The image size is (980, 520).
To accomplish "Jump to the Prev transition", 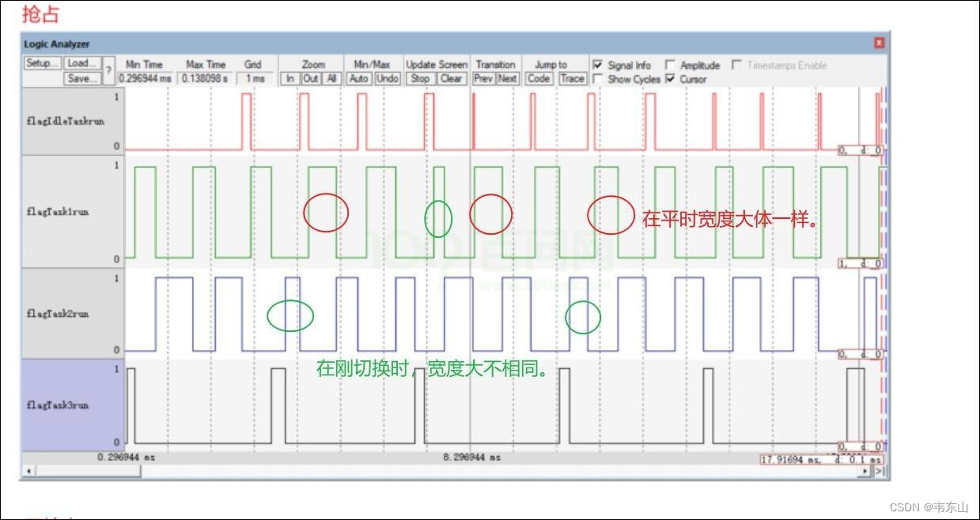I will (x=484, y=78).
